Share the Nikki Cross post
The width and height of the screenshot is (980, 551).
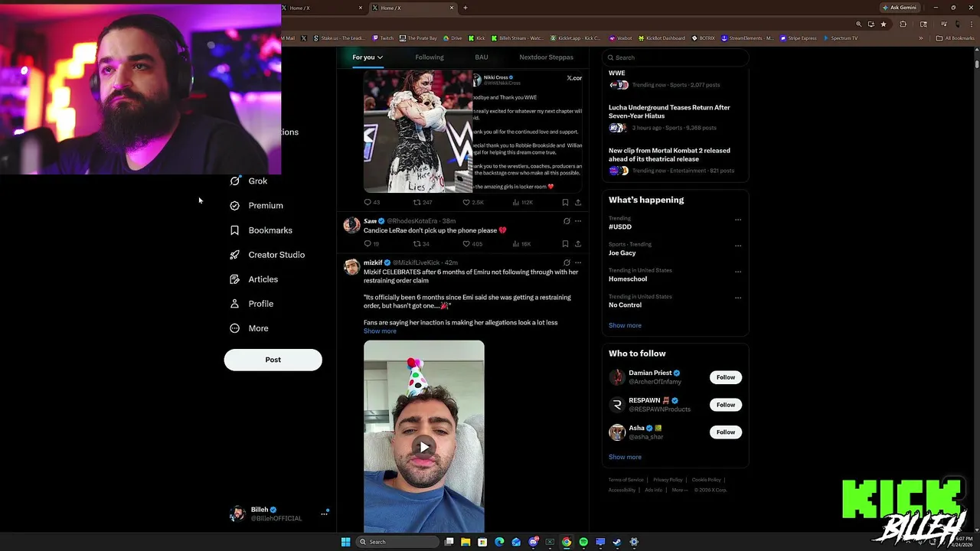(578, 202)
